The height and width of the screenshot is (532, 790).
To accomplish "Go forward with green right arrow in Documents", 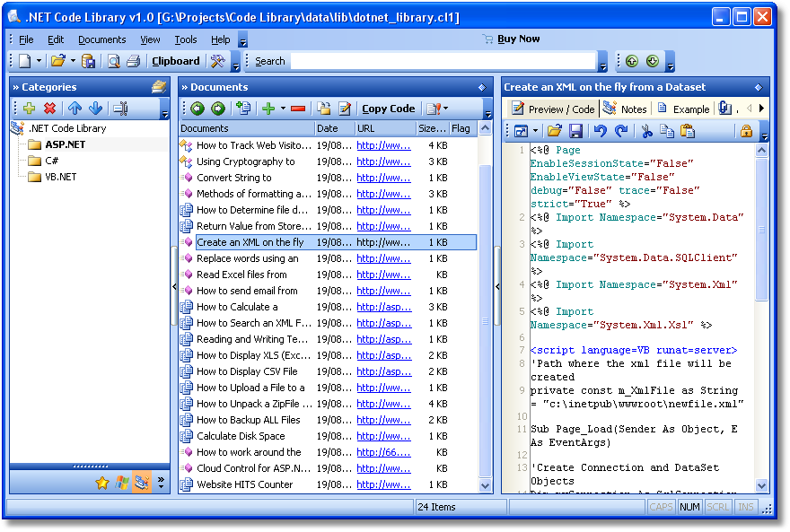I will (217, 109).
